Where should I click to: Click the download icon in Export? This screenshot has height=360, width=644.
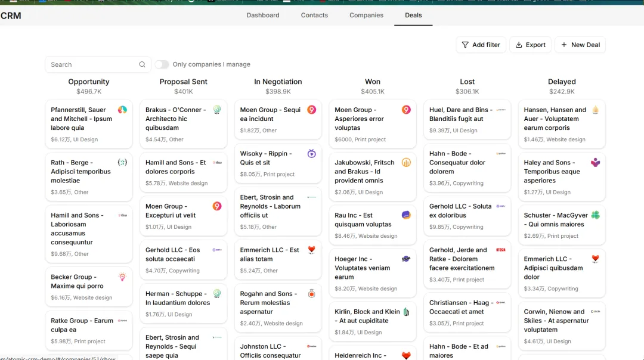coord(519,45)
